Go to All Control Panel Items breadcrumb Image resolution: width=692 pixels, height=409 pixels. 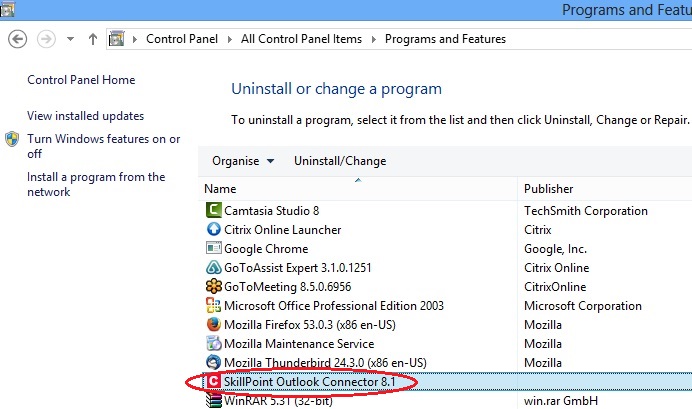(x=301, y=39)
